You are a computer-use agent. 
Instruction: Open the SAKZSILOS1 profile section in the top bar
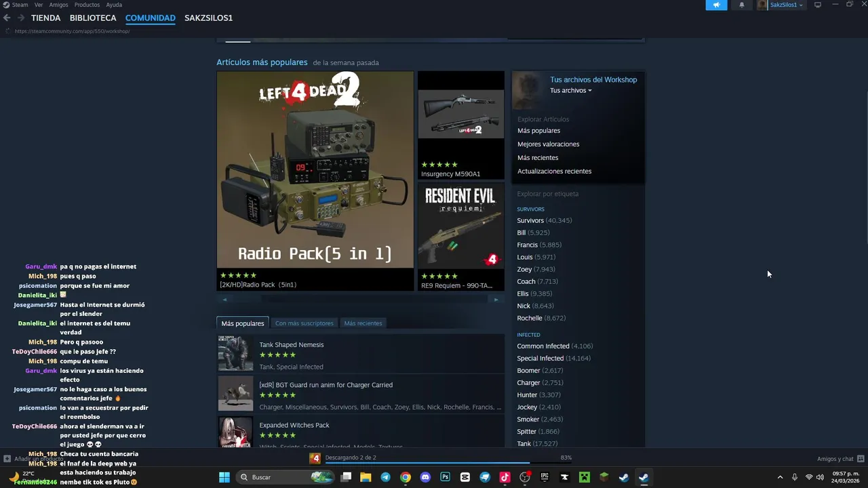[208, 18]
